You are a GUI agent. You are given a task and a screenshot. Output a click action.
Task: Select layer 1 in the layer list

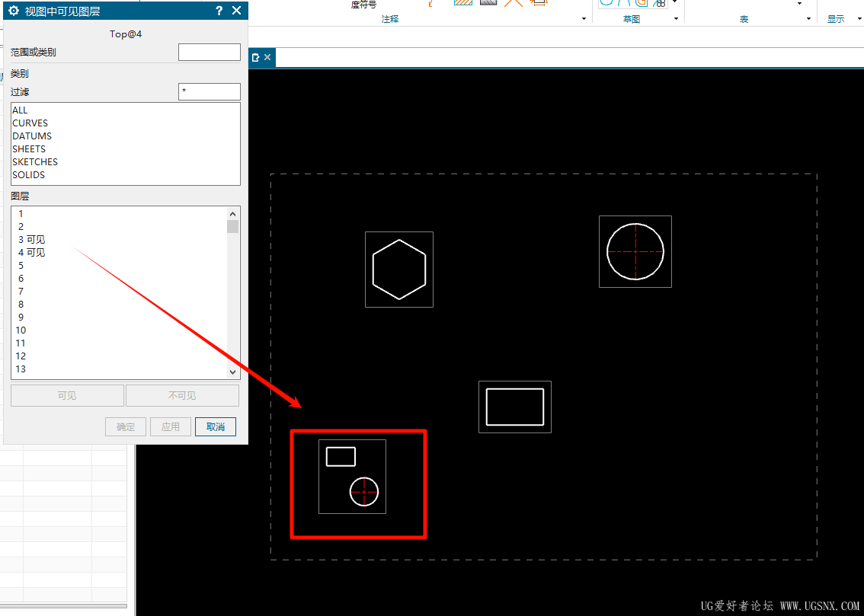118,214
